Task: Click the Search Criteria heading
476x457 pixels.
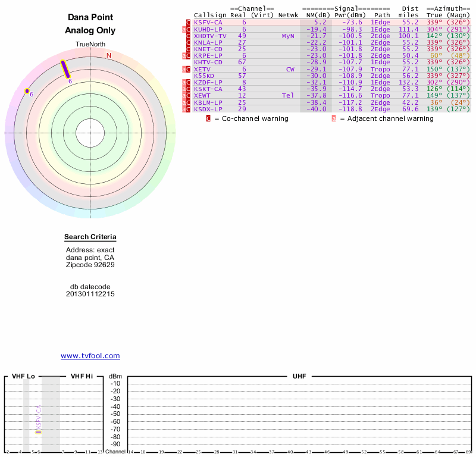Action: (x=90, y=237)
